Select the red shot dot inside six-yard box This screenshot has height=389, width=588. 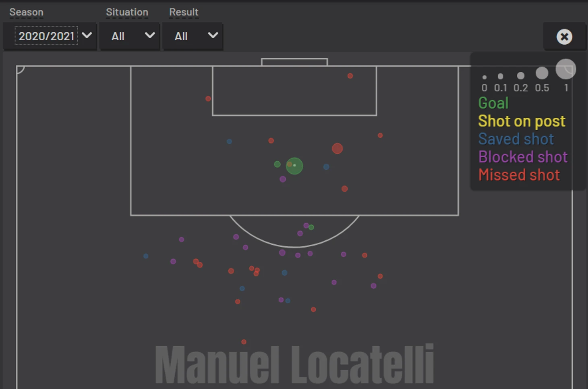[x=350, y=76]
